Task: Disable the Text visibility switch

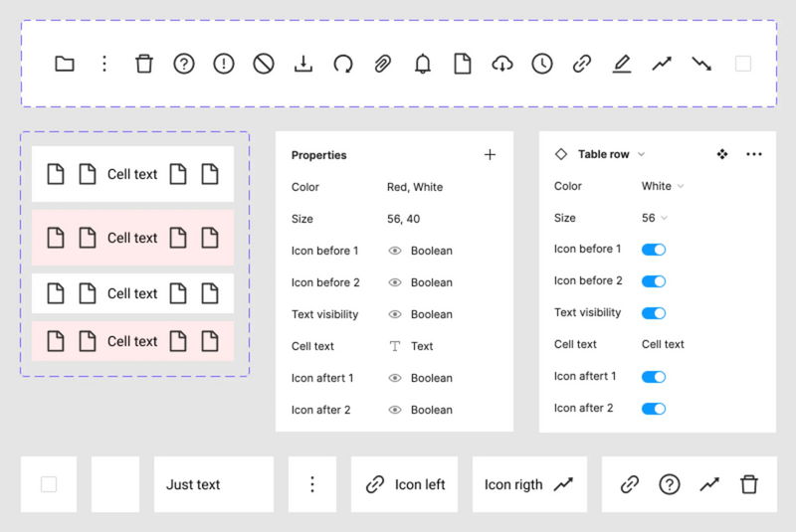Action: click(654, 313)
